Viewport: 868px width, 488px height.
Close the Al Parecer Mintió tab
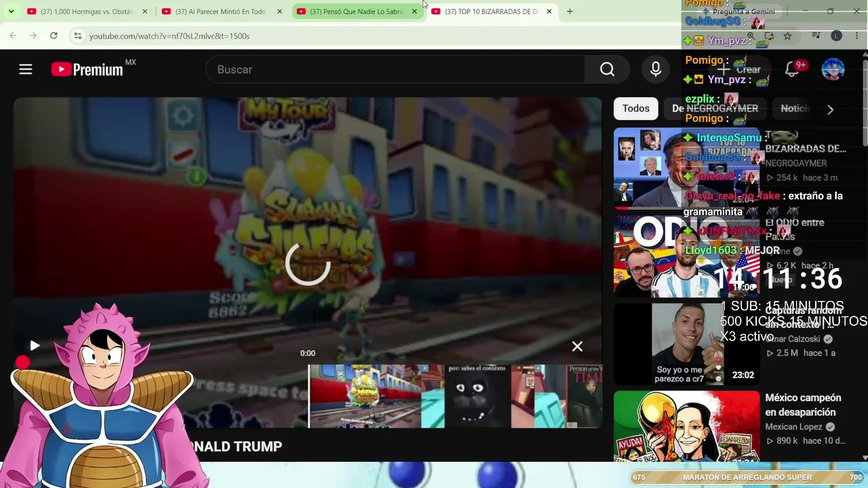(x=279, y=12)
